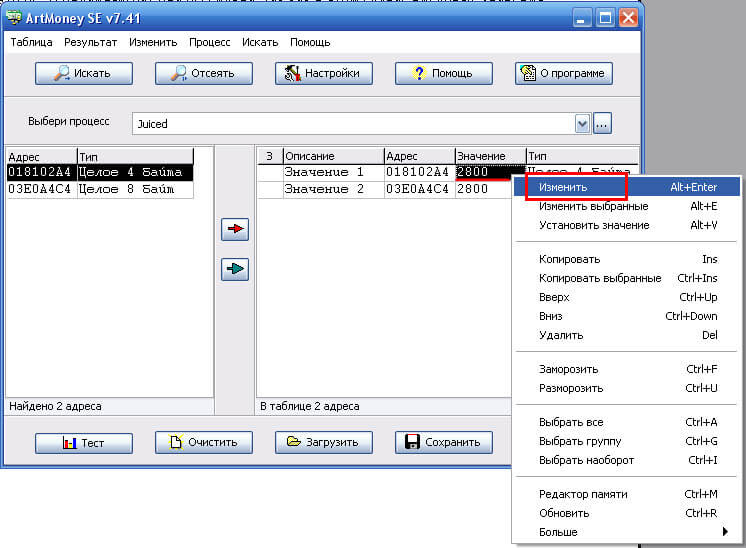This screenshot has width=746, height=548.
Task: Select address 018102A4 in left results list
Action: 40,172
